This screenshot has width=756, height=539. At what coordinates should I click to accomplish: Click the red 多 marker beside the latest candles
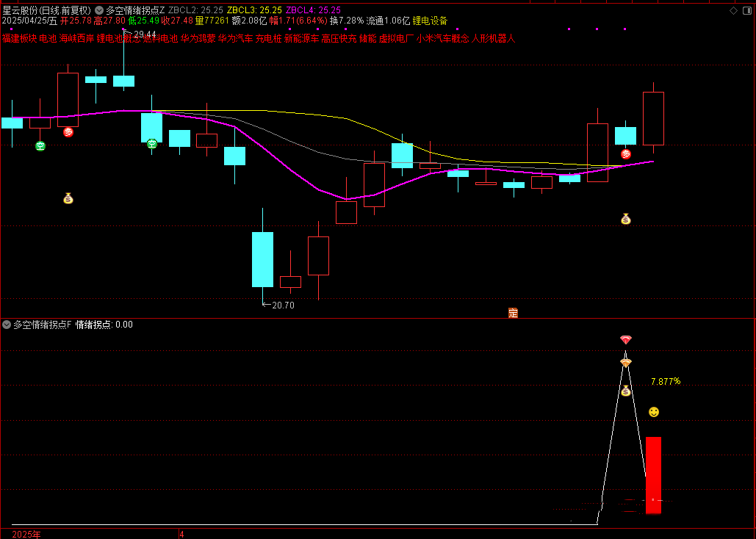pyautogui.click(x=626, y=154)
